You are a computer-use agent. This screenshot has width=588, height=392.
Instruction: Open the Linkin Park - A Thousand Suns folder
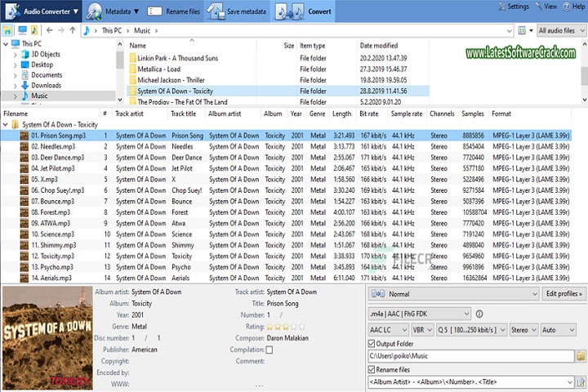pyautogui.click(x=177, y=58)
